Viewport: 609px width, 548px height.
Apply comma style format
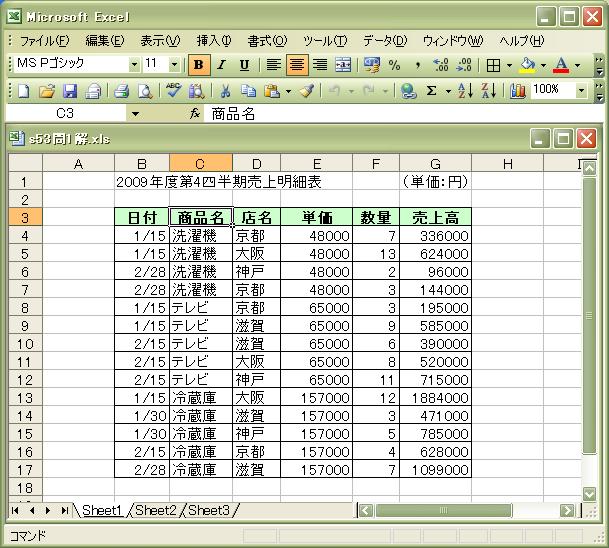418,65
